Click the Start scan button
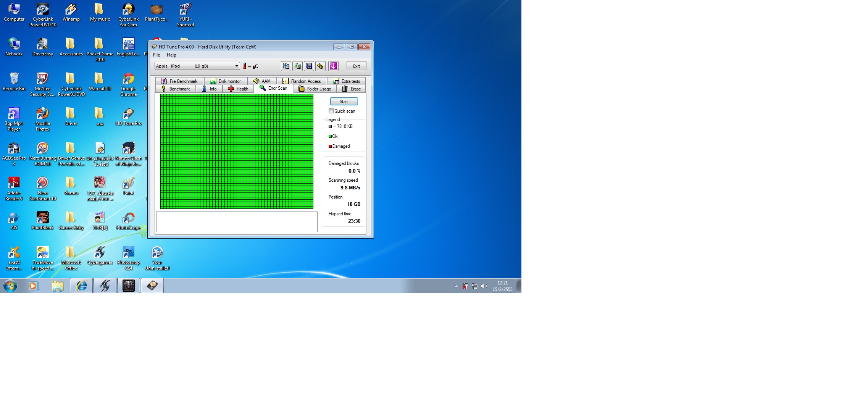The height and width of the screenshot is (407, 868). pos(344,102)
